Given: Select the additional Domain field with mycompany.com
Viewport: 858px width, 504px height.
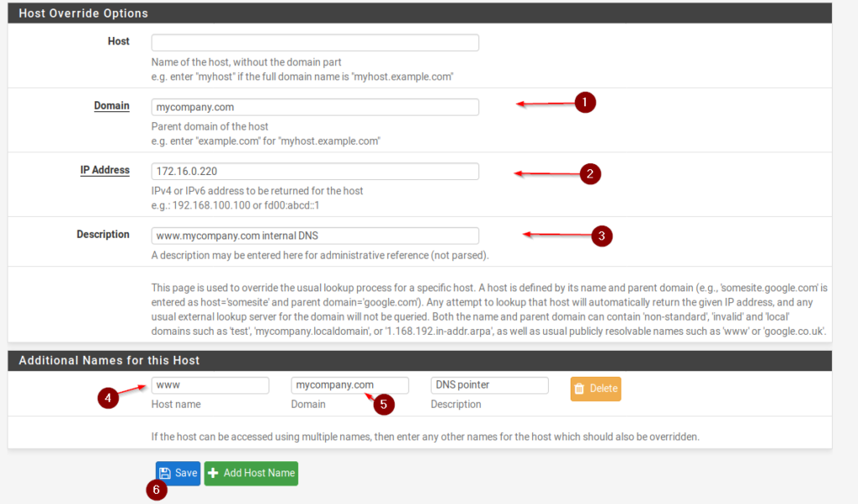Looking at the screenshot, I should tap(349, 385).
